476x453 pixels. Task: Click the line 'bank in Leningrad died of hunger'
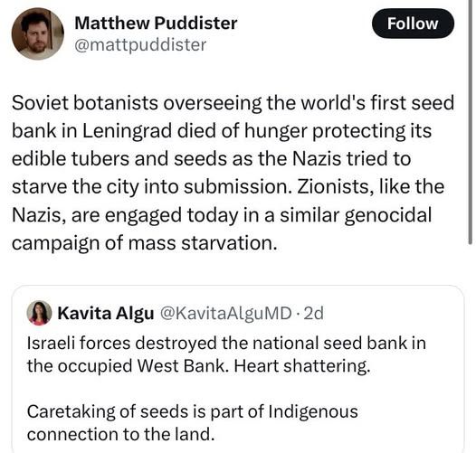tap(222, 131)
